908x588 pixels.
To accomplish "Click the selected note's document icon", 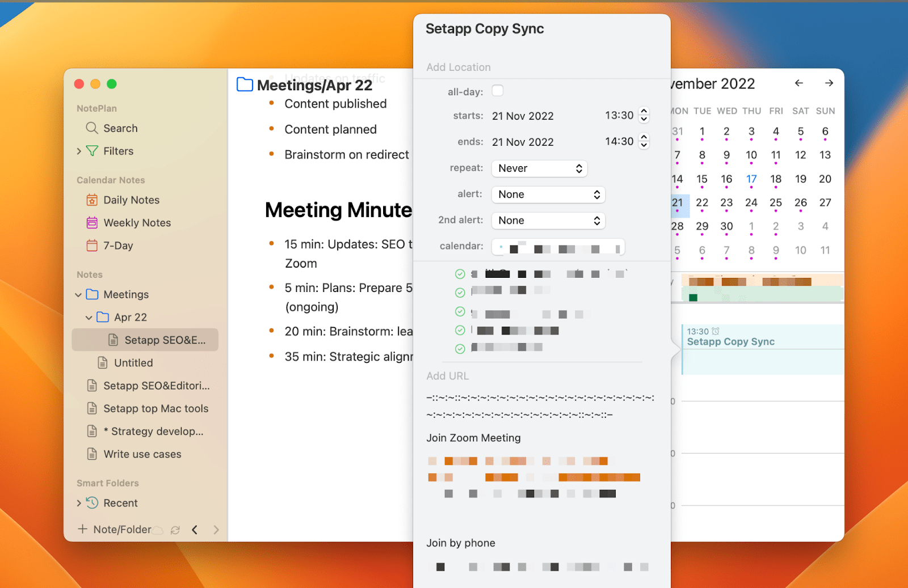I will tap(113, 340).
